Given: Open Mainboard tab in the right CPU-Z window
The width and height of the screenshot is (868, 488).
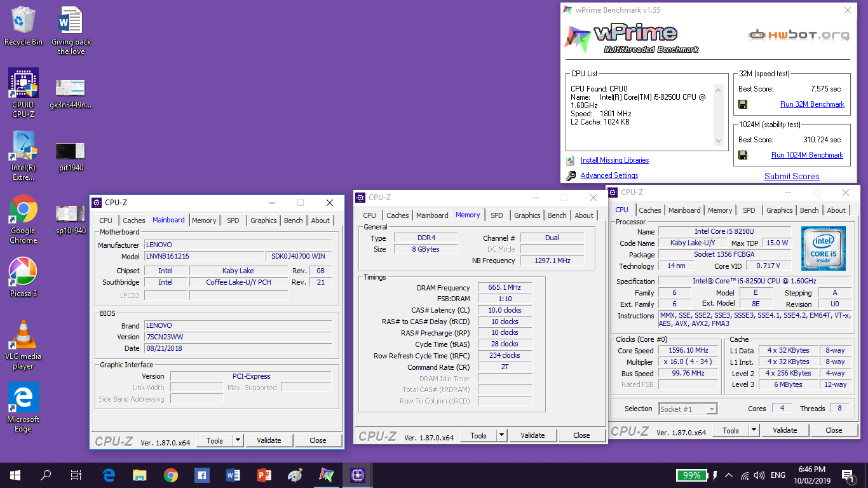Looking at the screenshot, I should tap(684, 210).
